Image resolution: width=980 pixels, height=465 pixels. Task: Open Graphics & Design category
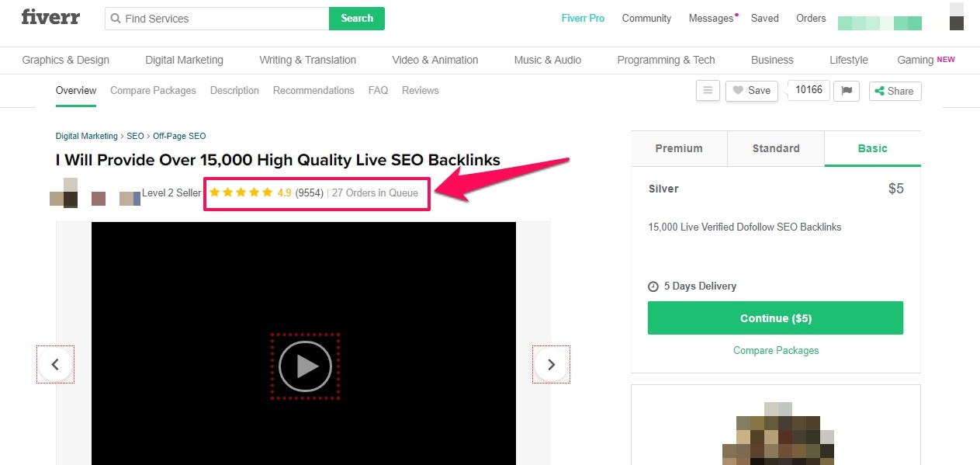click(65, 60)
